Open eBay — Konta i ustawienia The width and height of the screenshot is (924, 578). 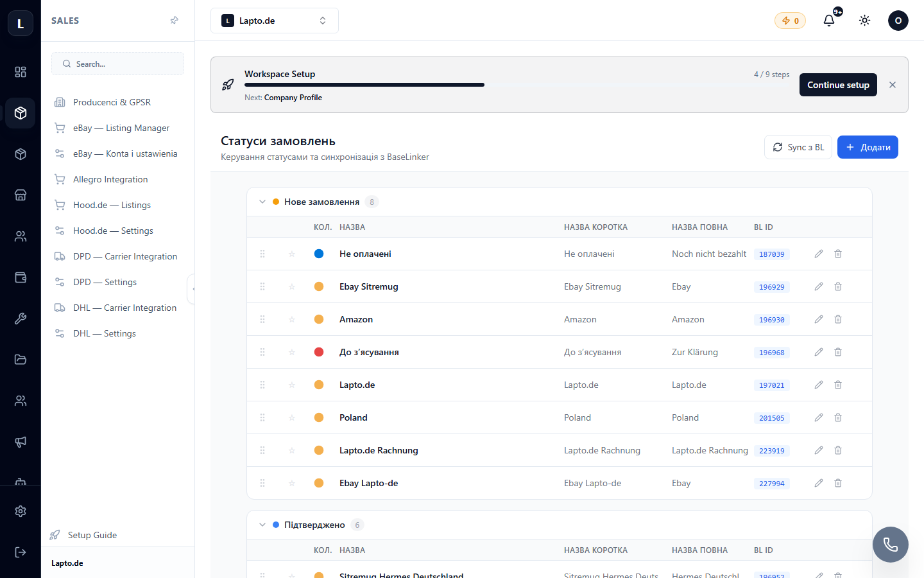[x=117, y=153]
